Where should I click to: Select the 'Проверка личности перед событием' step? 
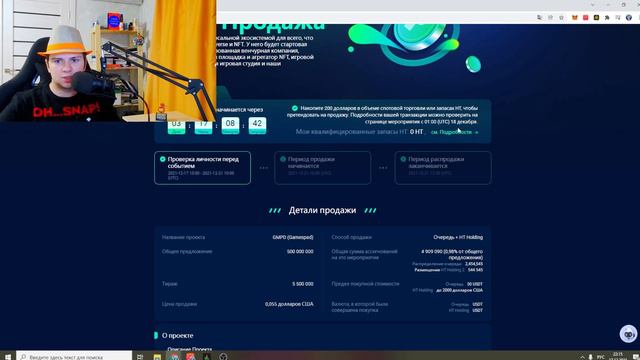202,168
